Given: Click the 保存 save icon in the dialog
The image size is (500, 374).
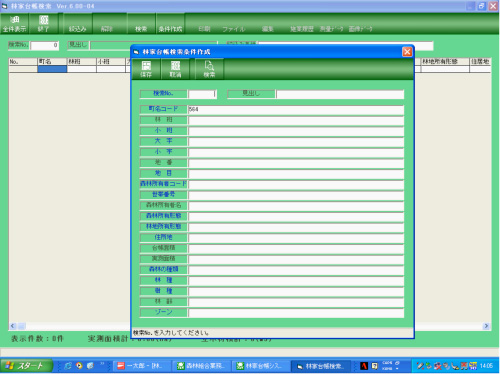Looking at the screenshot, I should tap(146, 69).
